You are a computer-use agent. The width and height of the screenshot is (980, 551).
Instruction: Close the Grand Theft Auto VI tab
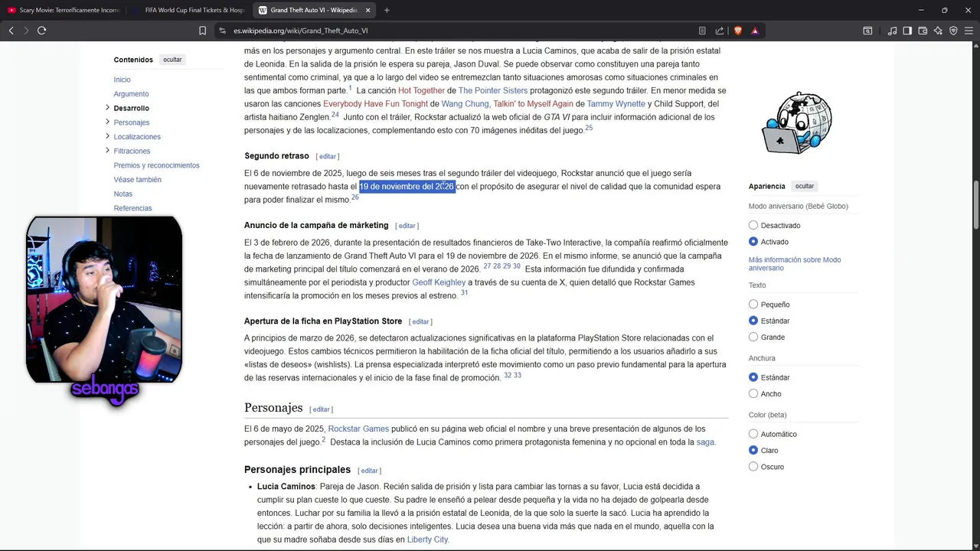click(367, 10)
